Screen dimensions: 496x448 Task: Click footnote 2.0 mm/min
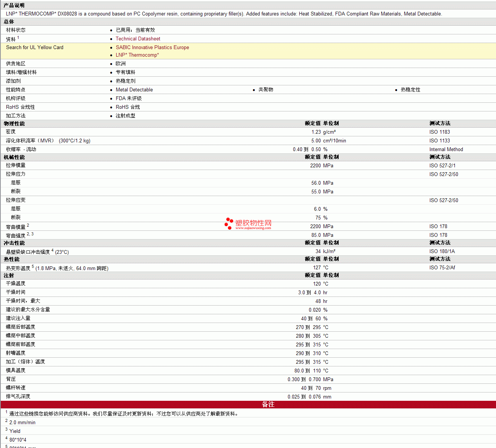pos(22,423)
